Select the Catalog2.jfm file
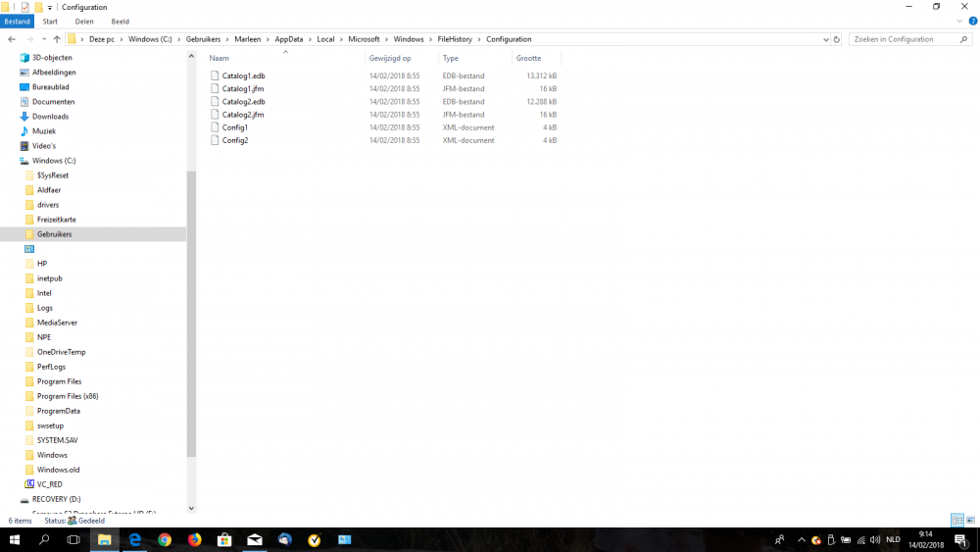 [x=242, y=115]
